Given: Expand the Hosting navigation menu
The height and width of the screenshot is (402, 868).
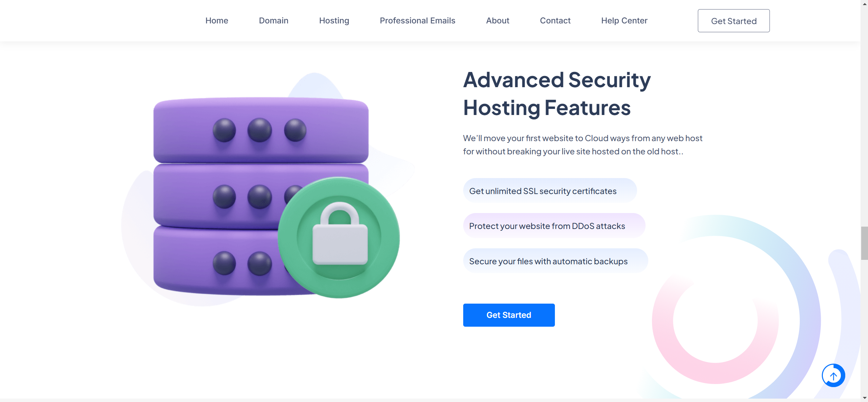Looking at the screenshot, I should pyautogui.click(x=334, y=21).
